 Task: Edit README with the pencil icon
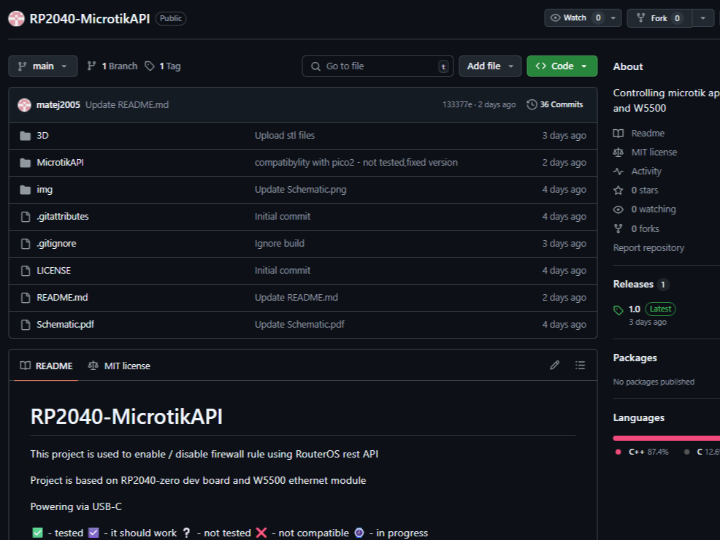(555, 365)
